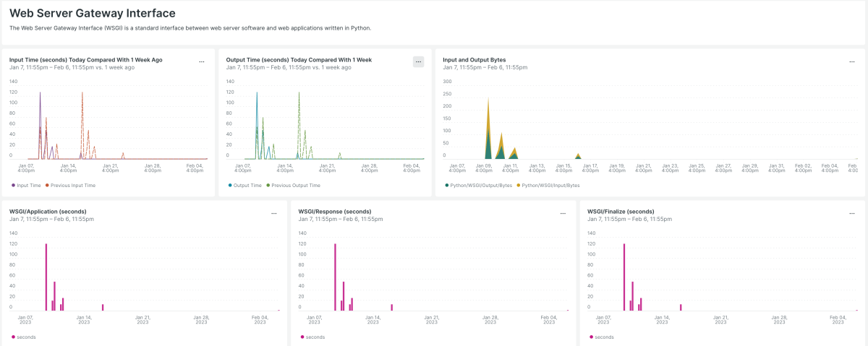Click the WSGI/Response (seconds) chart title
The image size is (868, 346).
coord(334,211)
